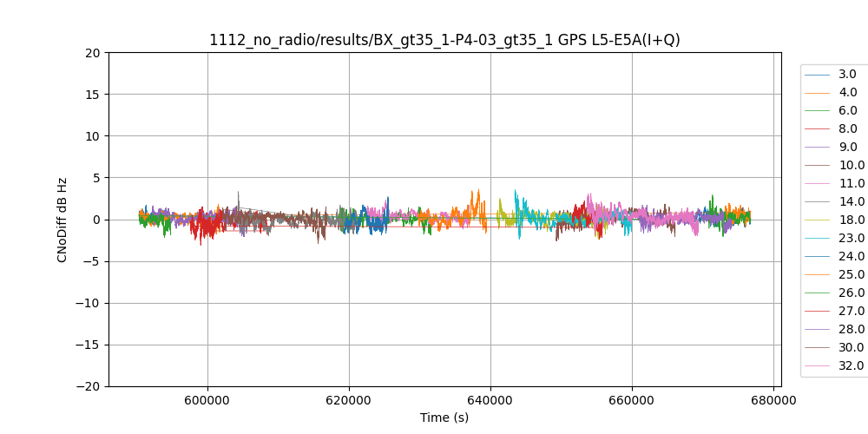868x434 pixels.
Task: Select legend entry 8.0
Action: 847,129
